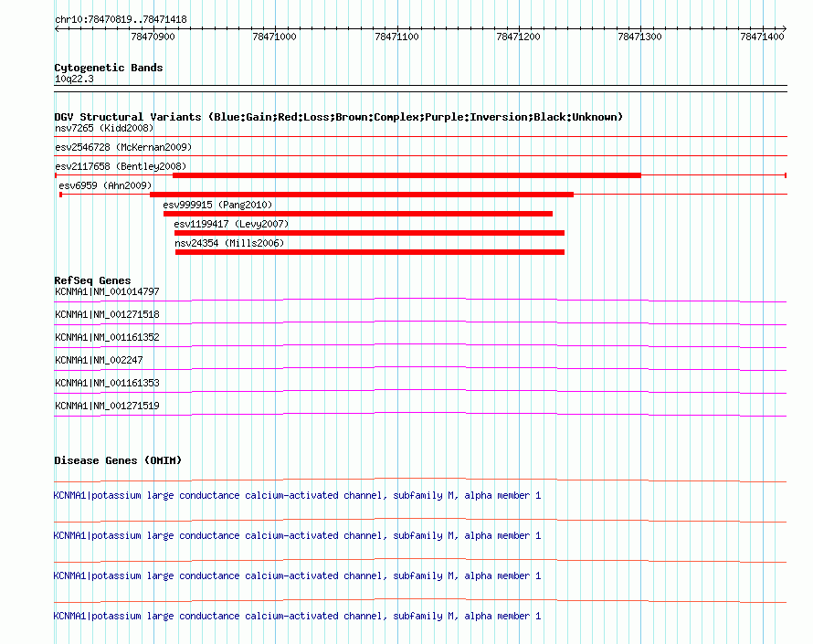Image resolution: width=813 pixels, height=644 pixels.
Task: Open transcript KCNMA1|NM_001271518
Action: (107, 315)
